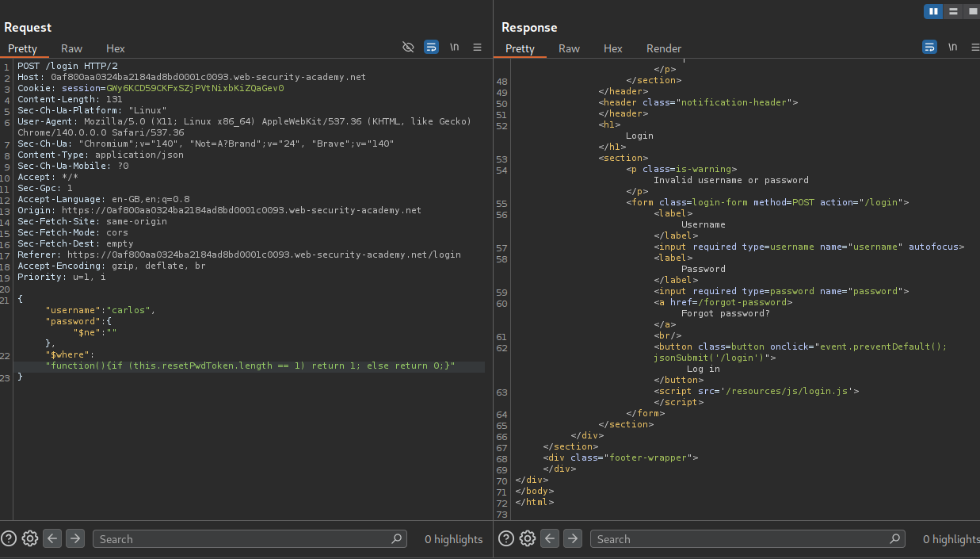The height and width of the screenshot is (559, 980).
Task: Switch the Request view to the Hex tab
Action: coord(116,48)
